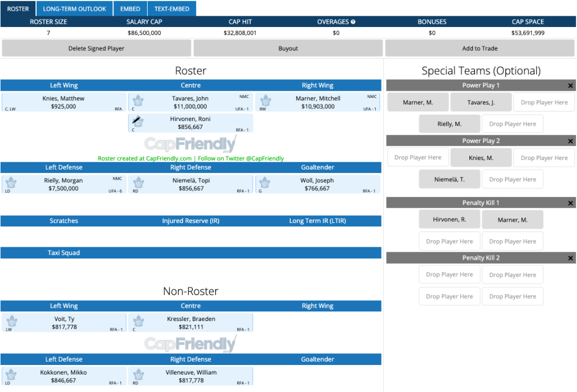Click the logo icon next to Woll, Joseph
The width and height of the screenshot is (577, 392).
(x=265, y=182)
